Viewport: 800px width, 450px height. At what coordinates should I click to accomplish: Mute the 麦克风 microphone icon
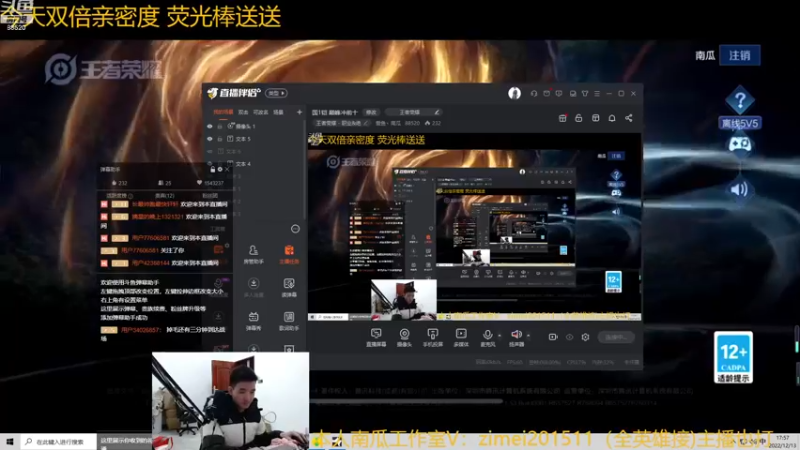click(x=488, y=335)
